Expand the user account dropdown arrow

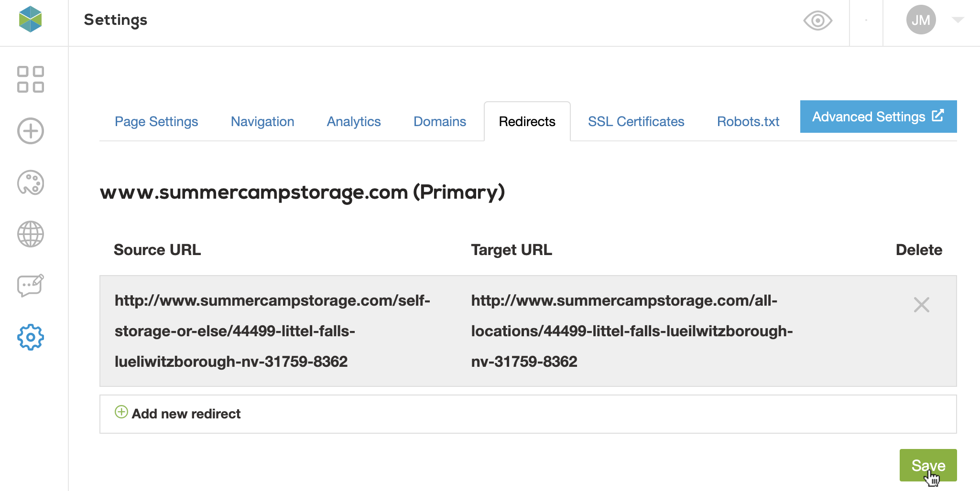pyautogui.click(x=958, y=20)
